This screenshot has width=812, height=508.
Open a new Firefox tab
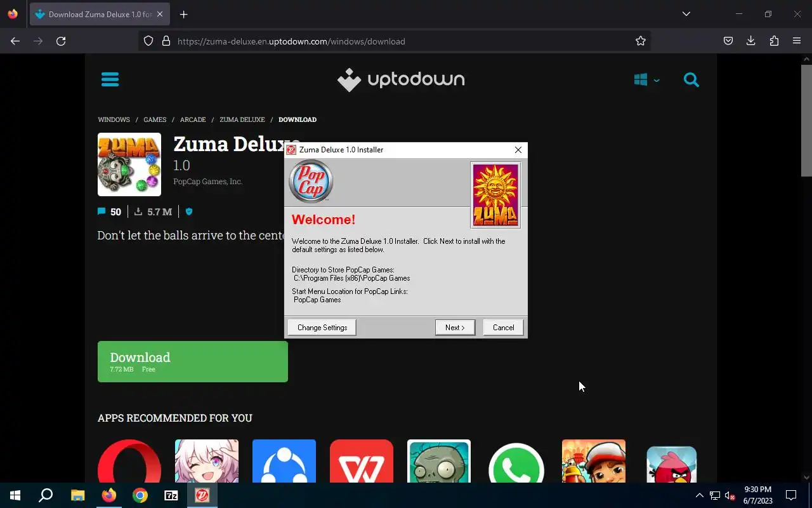[183, 15]
